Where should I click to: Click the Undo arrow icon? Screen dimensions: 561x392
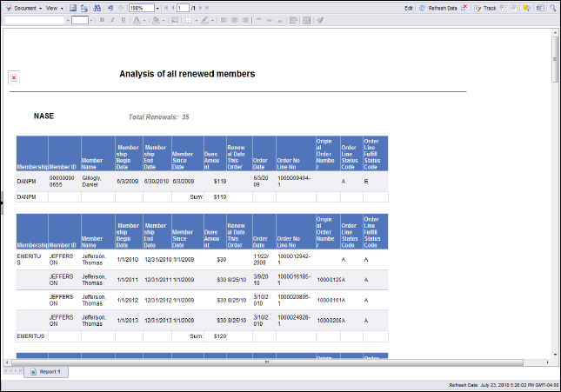[x=110, y=7]
